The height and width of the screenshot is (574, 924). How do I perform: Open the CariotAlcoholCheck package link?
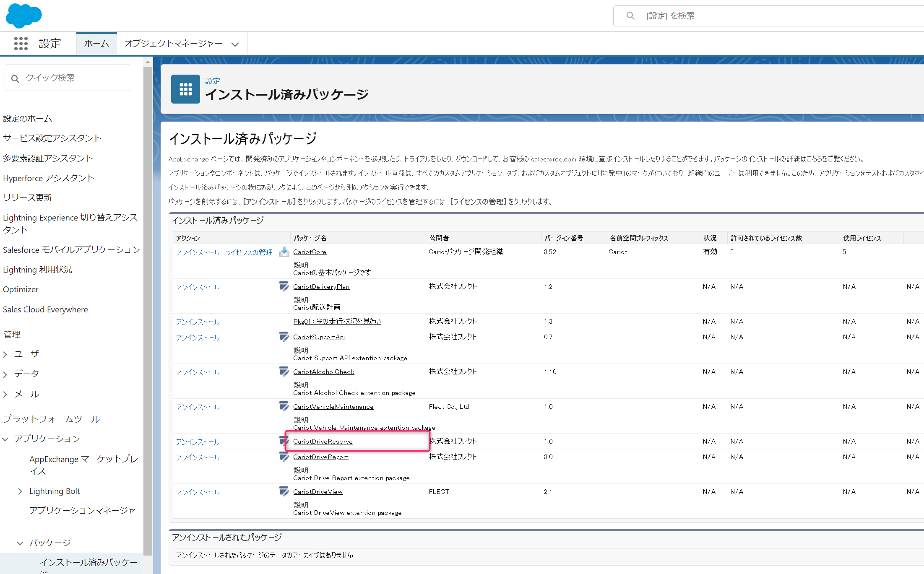(x=324, y=372)
